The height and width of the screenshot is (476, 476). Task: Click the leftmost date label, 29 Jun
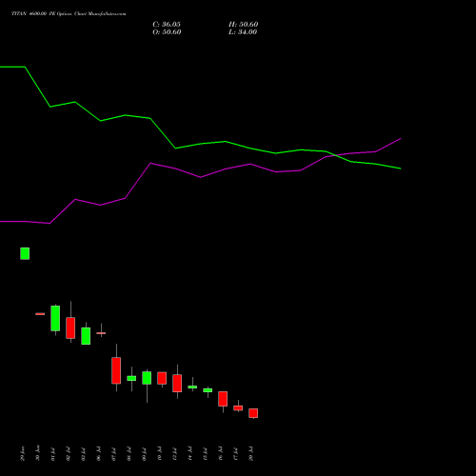click(22, 453)
